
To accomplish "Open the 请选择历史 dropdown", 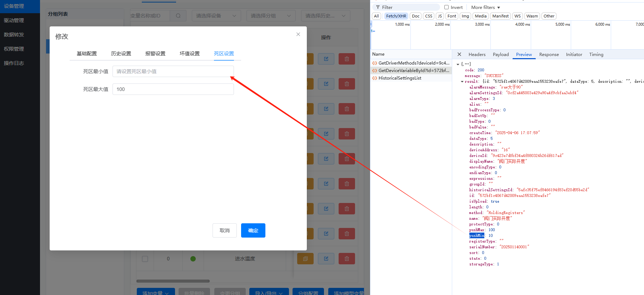I will 326,16.
